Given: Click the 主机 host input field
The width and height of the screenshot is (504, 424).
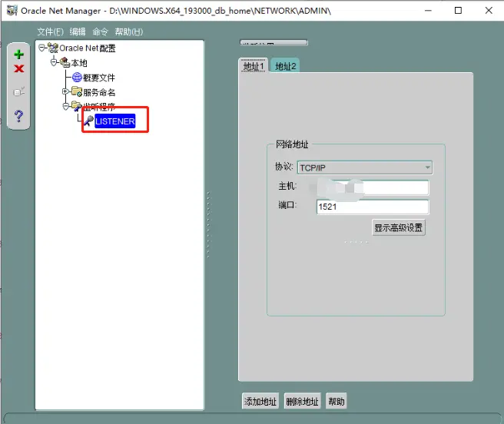Looking at the screenshot, I should (373, 187).
